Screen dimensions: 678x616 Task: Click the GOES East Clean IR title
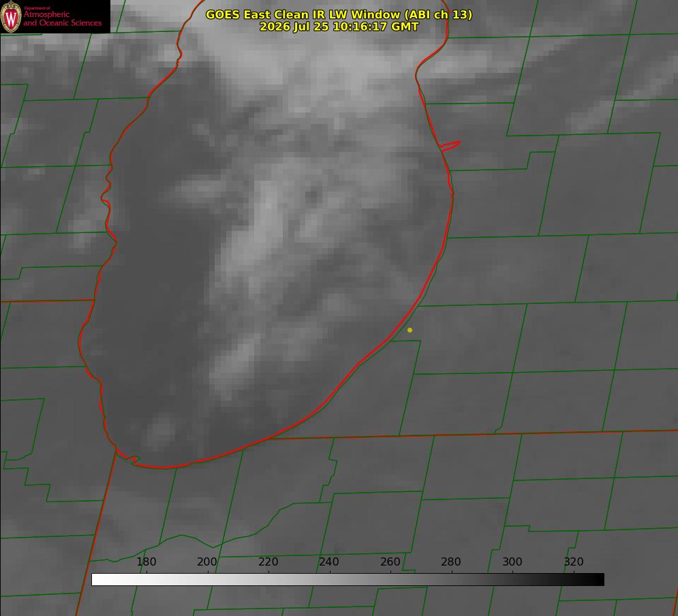coord(339,14)
